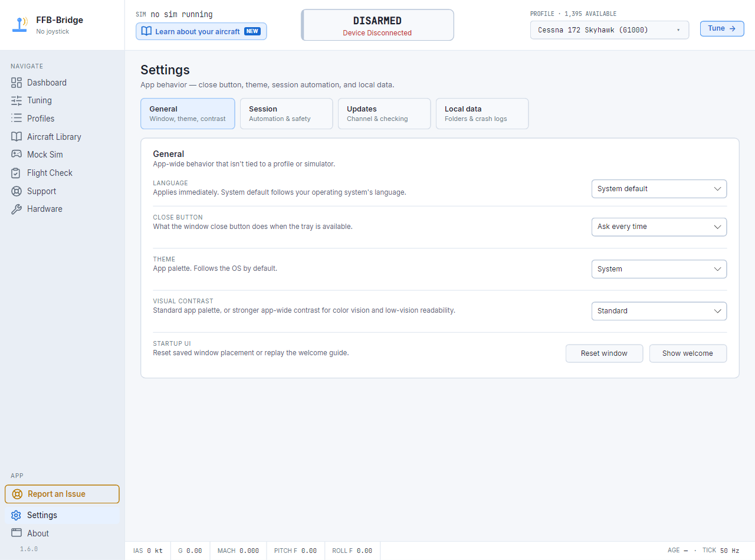The height and width of the screenshot is (560, 755).
Task: Open Flight Check clipboard icon
Action: (x=17, y=173)
